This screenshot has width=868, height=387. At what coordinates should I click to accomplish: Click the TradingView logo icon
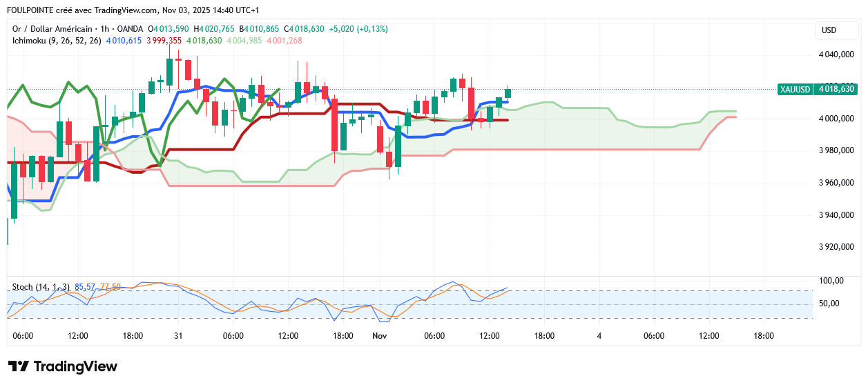tap(18, 366)
